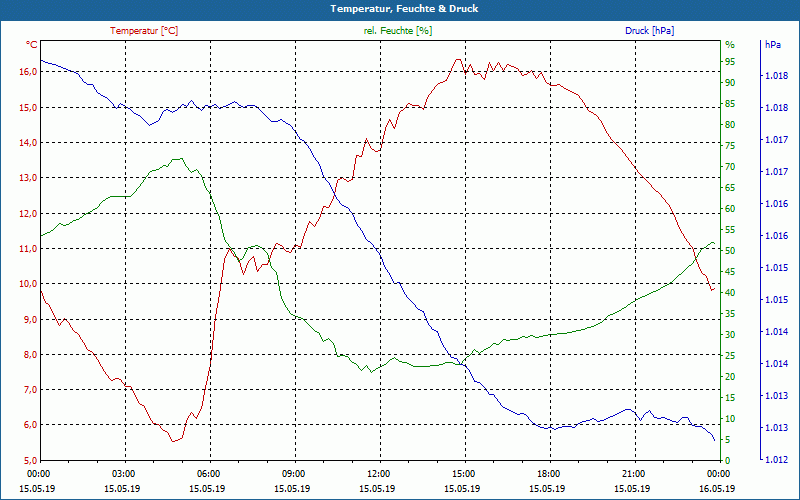The height and width of the screenshot is (500, 800).
Task: Click the '55' humidity axis value
Action: tap(730, 230)
